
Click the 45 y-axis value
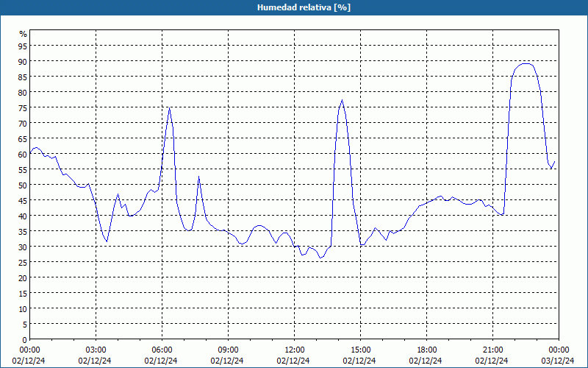(23, 201)
